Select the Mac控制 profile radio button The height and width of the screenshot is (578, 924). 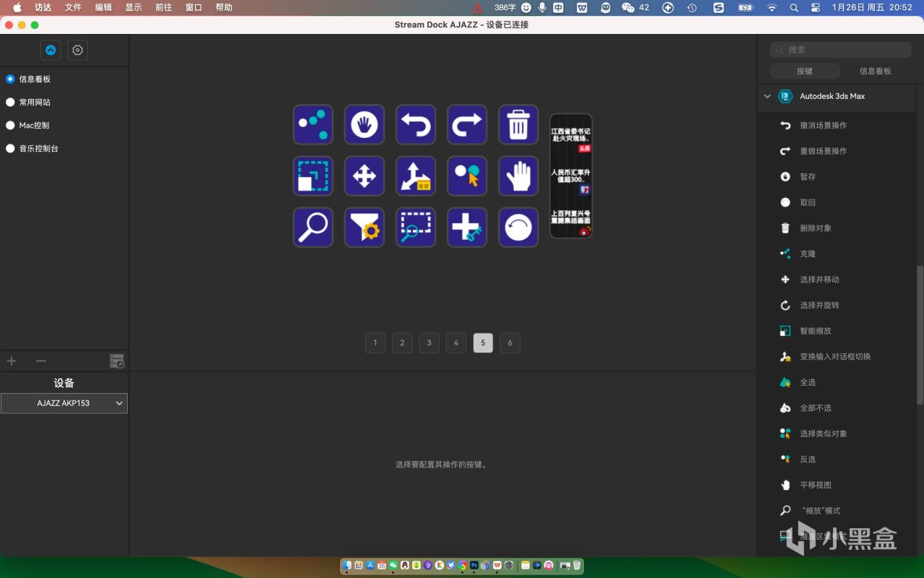click(x=10, y=125)
